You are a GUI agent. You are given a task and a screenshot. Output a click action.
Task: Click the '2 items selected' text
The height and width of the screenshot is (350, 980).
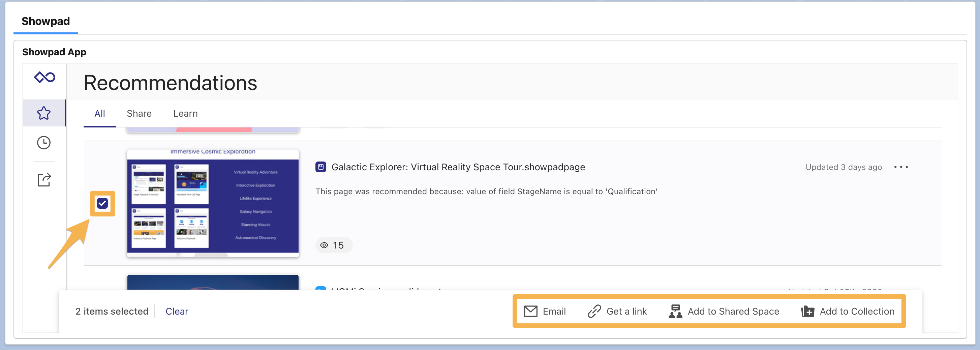[x=112, y=311]
